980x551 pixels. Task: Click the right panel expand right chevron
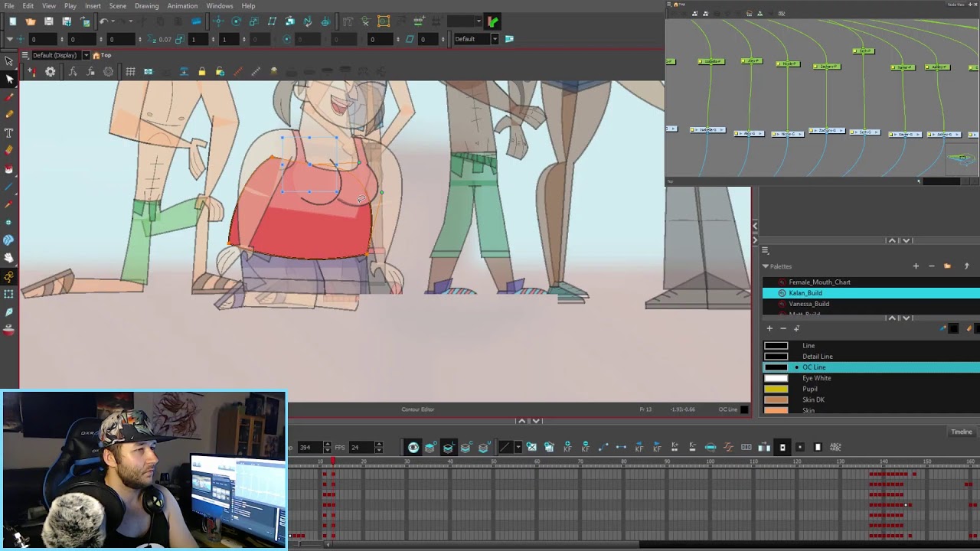pos(754,240)
